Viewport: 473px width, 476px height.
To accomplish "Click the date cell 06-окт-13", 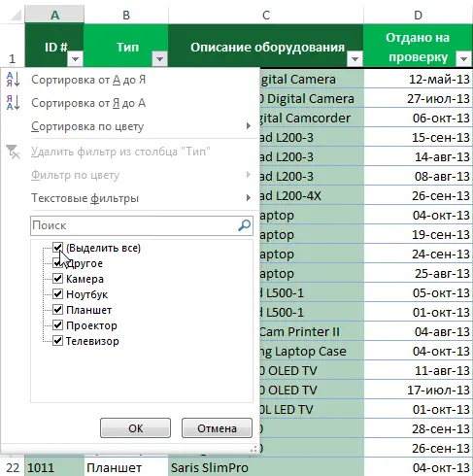I will (418, 118).
